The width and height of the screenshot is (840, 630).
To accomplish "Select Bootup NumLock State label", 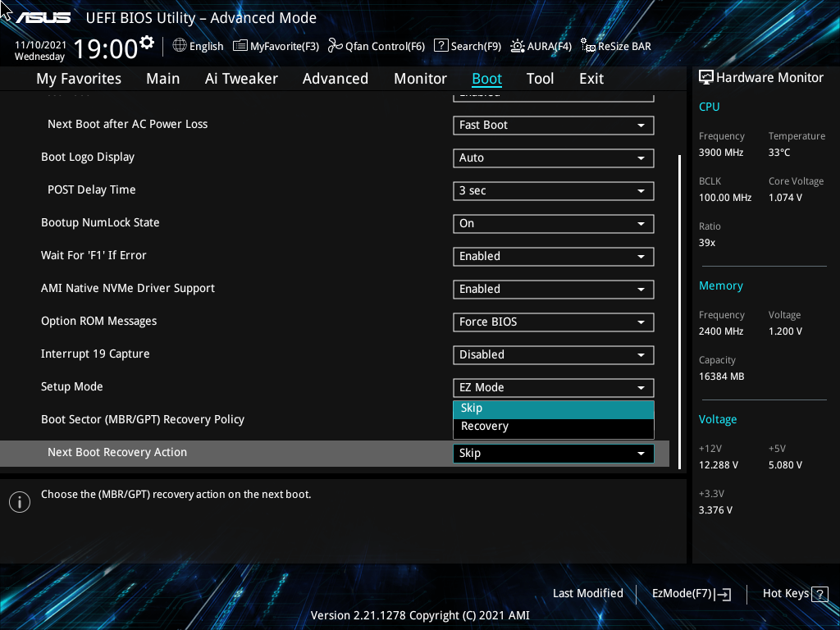I will (x=100, y=223).
